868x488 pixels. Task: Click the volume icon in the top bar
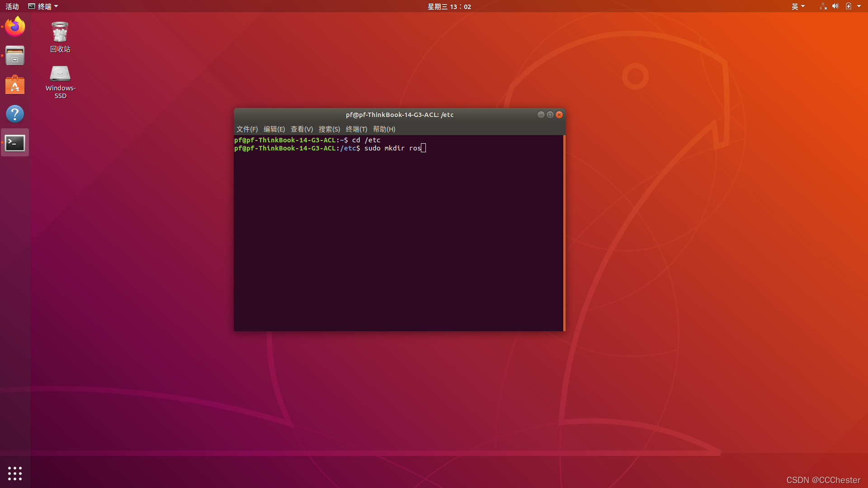click(x=835, y=6)
